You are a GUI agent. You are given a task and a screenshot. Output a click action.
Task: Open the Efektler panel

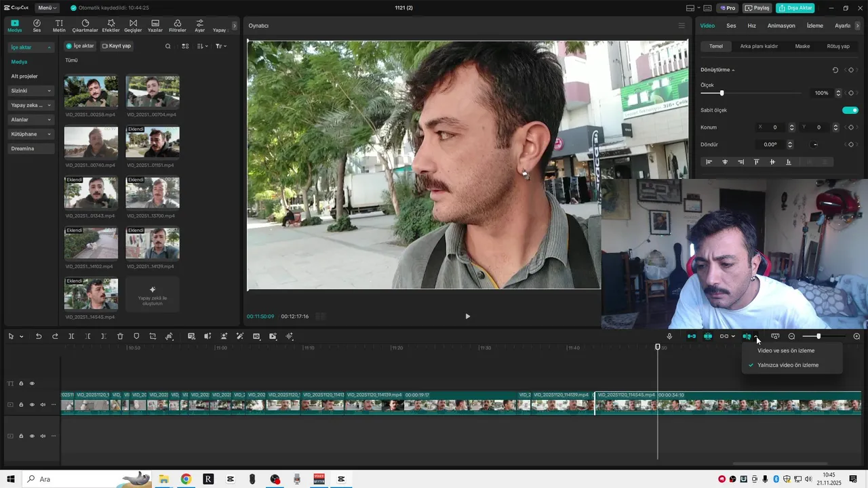(111, 26)
